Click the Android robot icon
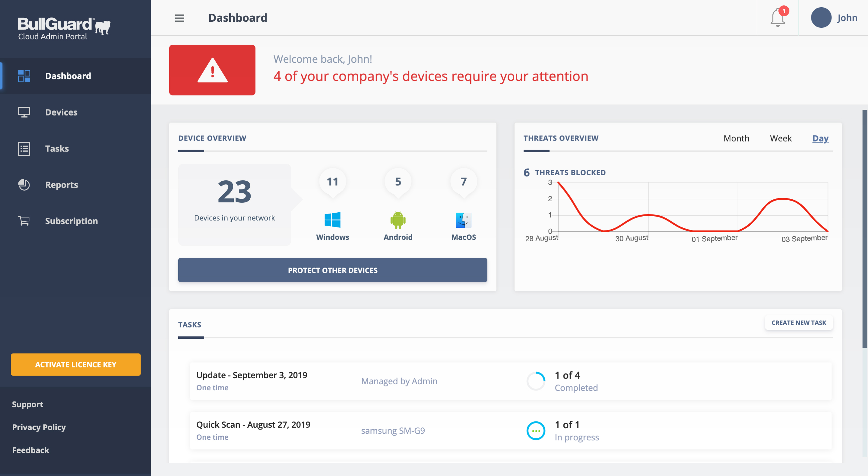Viewport: 868px width, 476px height. click(398, 220)
